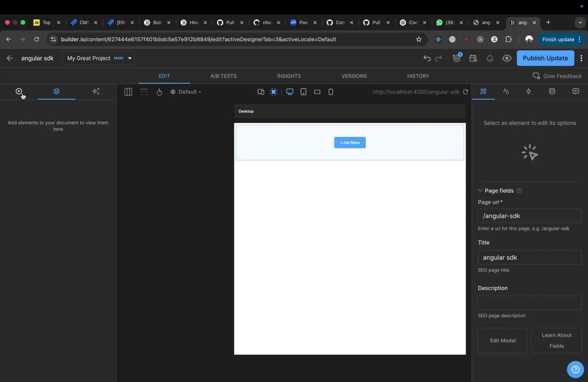Open the AI sparkle tab
The image size is (588, 382).
pyautogui.click(x=96, y=91)
